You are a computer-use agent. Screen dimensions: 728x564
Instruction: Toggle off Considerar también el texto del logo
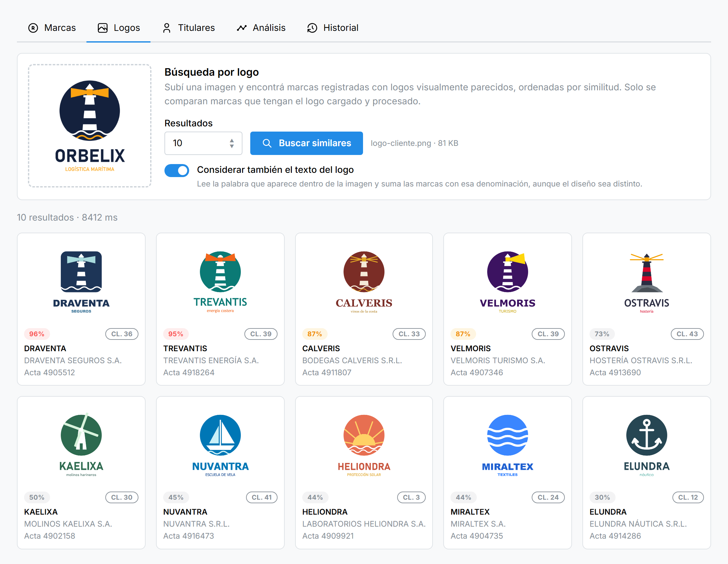click(177, 170)
